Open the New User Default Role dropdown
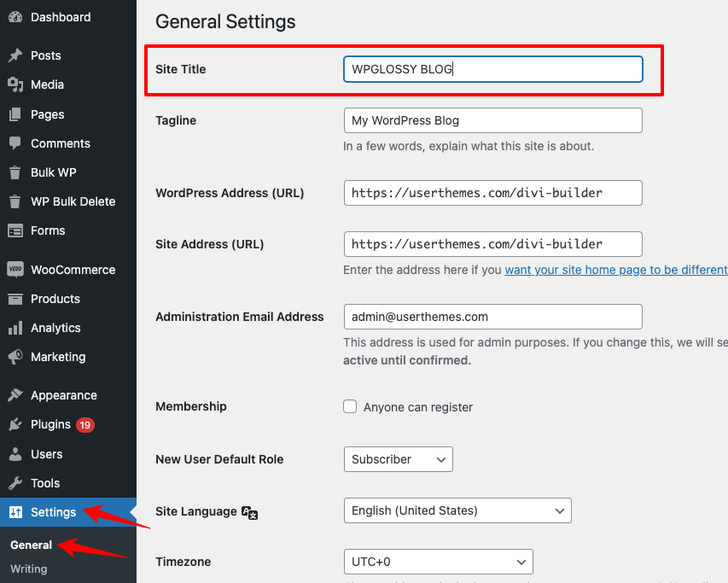This screenshot has height=583, width=728. coord(399,459)
